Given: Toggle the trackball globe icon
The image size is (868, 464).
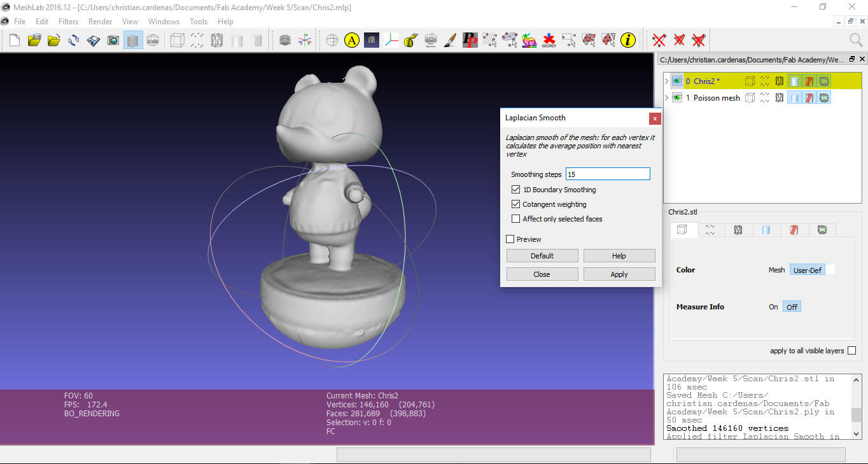Looking at the screenshot, I should coord(332,41).
